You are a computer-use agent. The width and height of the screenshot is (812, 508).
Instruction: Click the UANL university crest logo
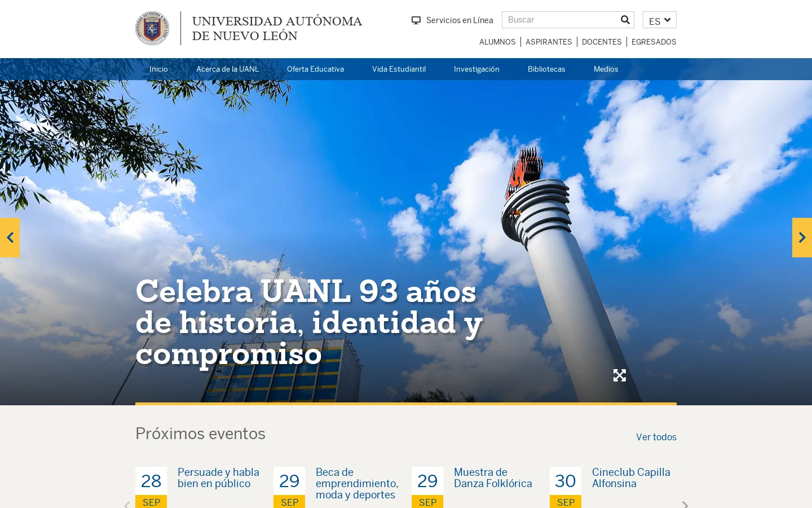click(x=152, y=28)
